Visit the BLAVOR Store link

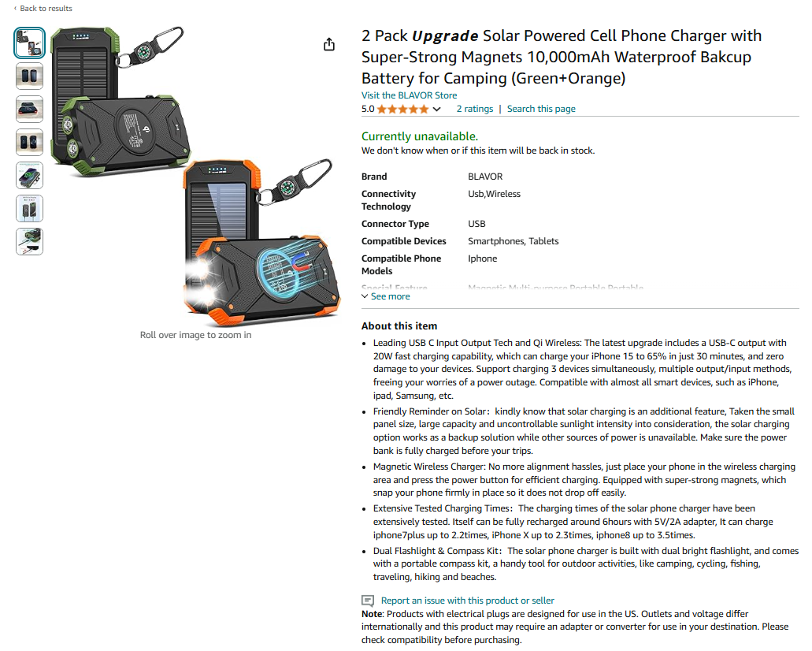coord(409,95)
